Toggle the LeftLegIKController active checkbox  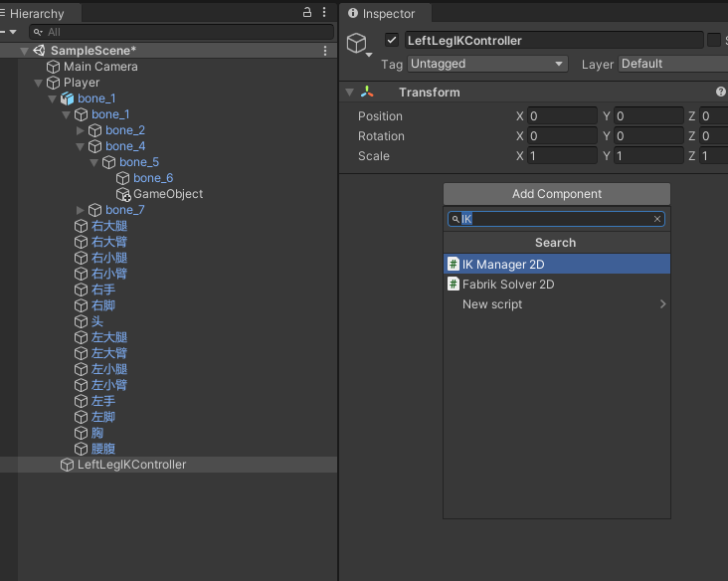[392, 40]
